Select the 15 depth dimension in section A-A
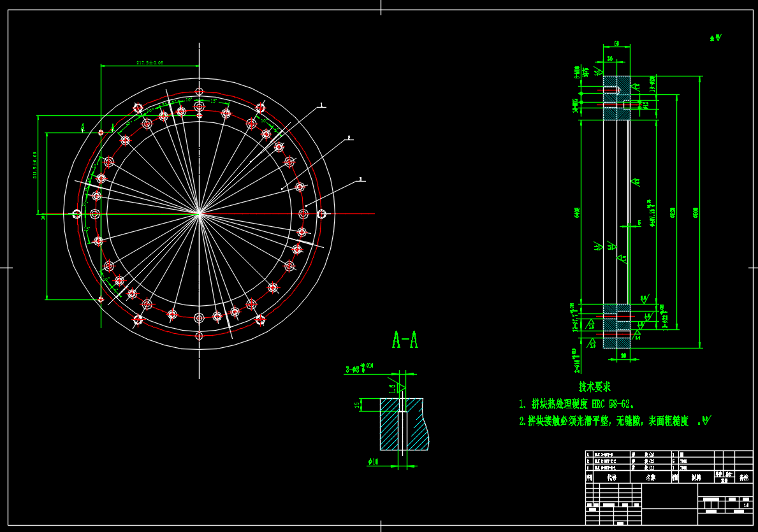758x532 pixels. [357, 404]
